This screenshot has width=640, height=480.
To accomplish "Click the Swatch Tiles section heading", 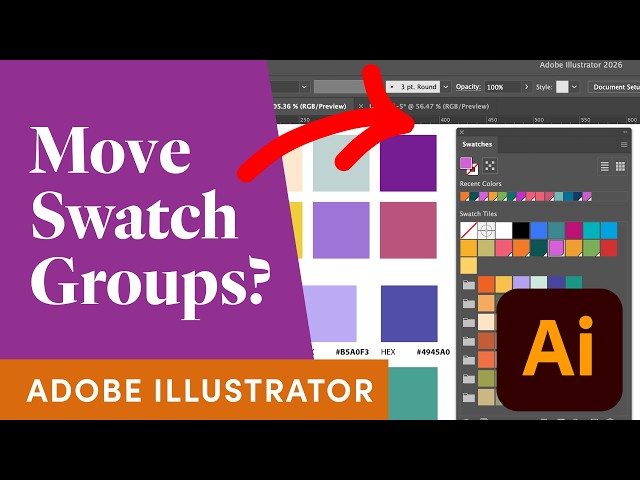I will (478, 213).
